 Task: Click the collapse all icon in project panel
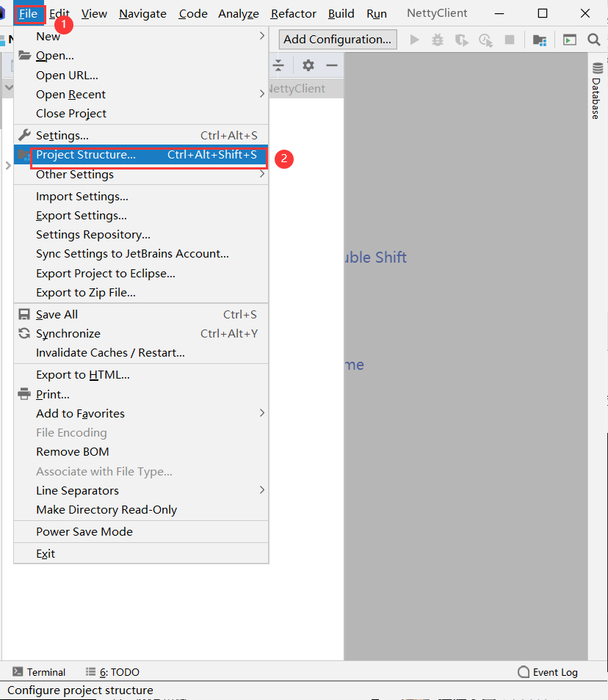click(x=278, y=65)
